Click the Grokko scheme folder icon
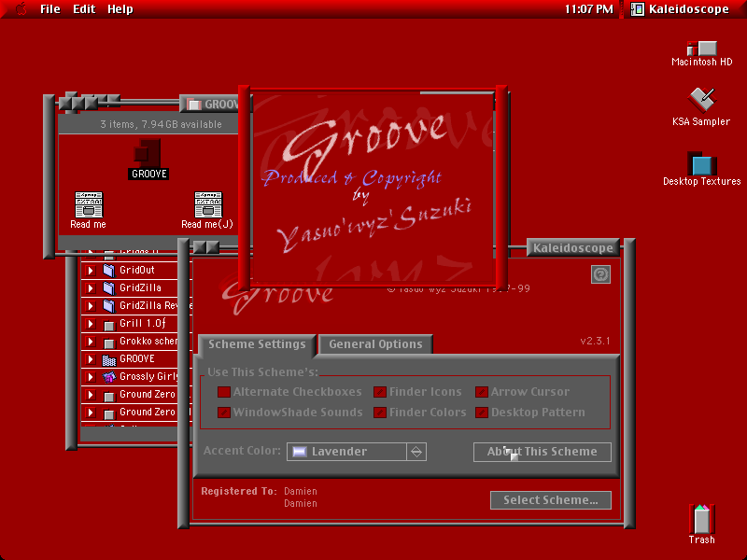 [109, 343]
